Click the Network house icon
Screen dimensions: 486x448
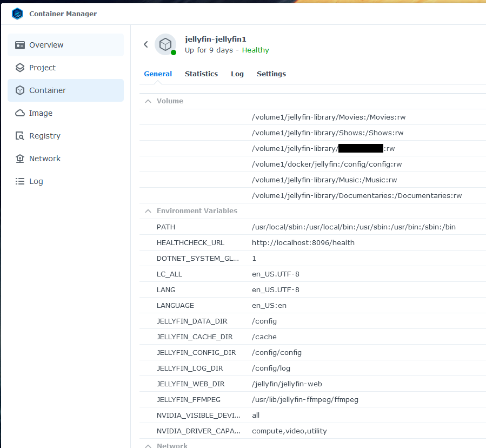(x=20, y=159)
